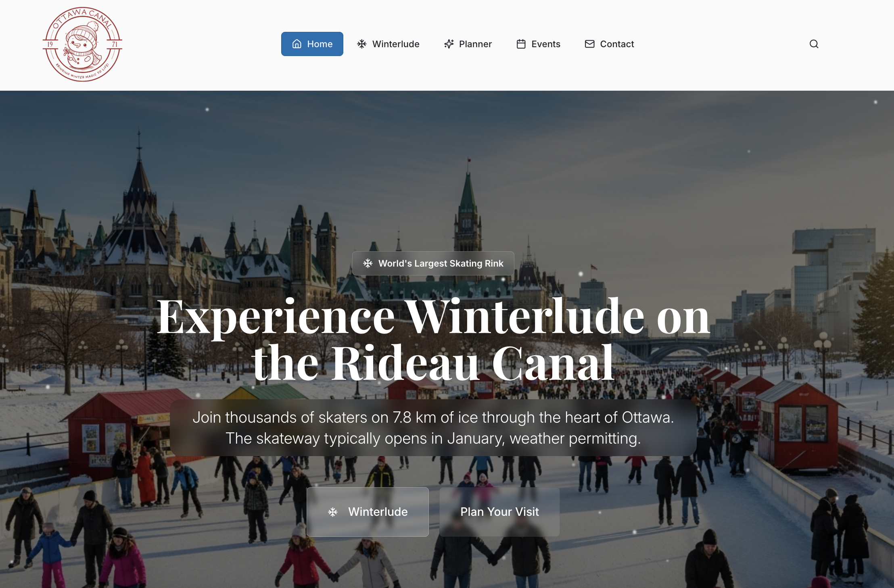Open the Events navigation item
894x588 pixels.
[538, 44]
